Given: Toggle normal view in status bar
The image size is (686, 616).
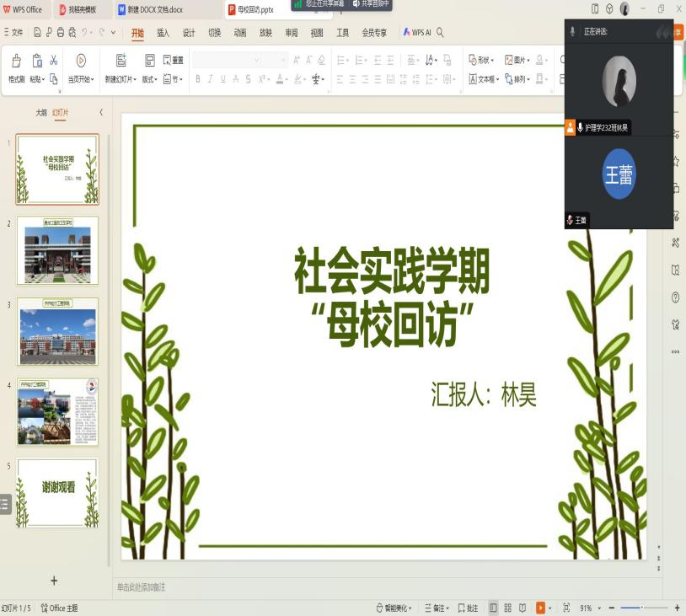Looking at the screenshot, I should pyautogui.click(x=493, y=608).
